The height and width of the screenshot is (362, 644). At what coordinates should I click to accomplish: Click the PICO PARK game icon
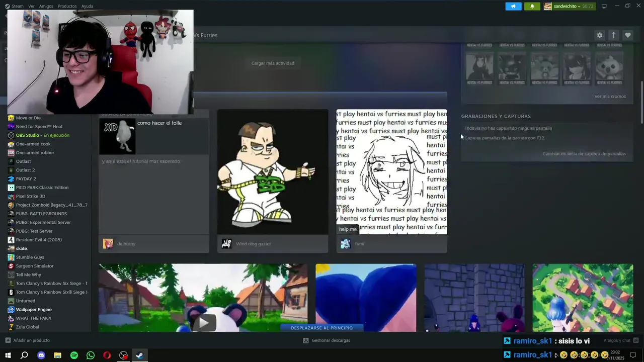[11, 188]
